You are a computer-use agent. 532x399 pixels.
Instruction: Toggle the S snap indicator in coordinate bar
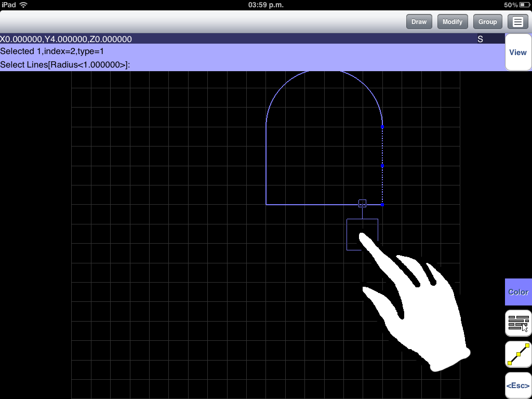(x=480, y=39)
